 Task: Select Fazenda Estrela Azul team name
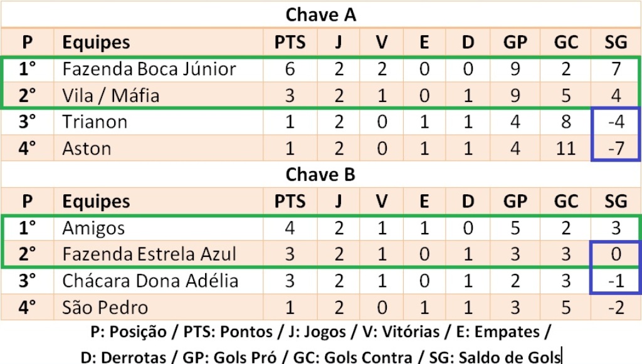[149, 254]
